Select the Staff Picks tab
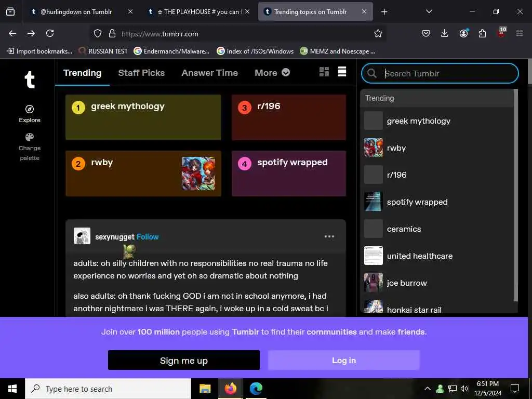532x399 pixels. coord(141,73)
